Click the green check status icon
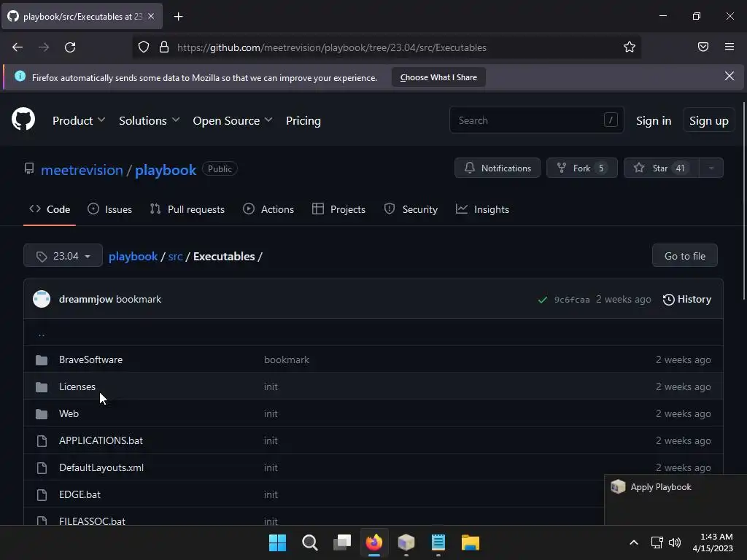The image size is (747, 560). click(x=542, y=300)
